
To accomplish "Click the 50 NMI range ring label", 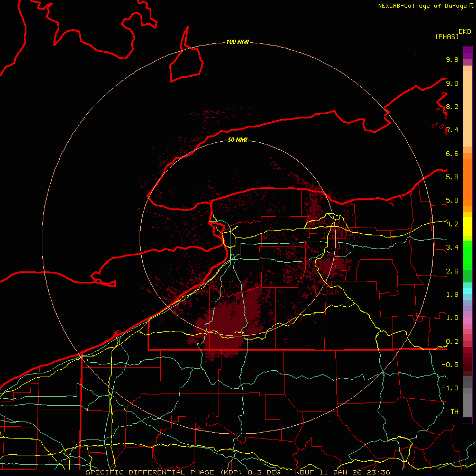I will pos(237,140).
